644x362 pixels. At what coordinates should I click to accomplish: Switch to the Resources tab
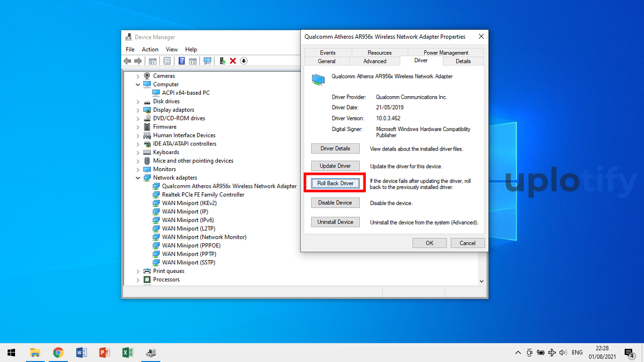point(379,52)
